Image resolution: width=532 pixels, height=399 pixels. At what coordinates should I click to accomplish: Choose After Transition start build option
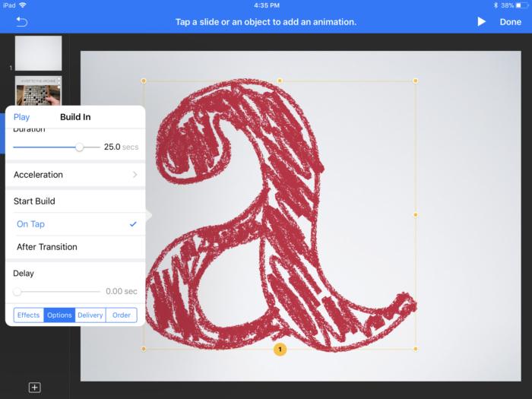point(76,247)
